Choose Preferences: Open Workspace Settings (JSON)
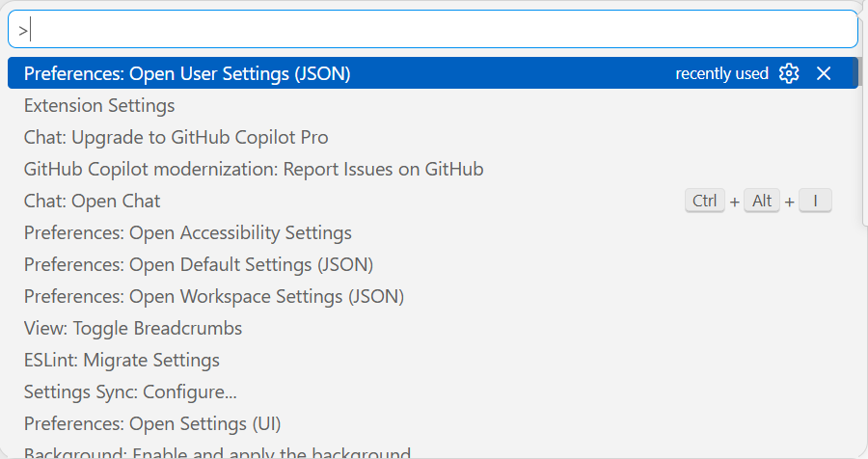This screenshot has height=459, width=868. coord(214,296)
